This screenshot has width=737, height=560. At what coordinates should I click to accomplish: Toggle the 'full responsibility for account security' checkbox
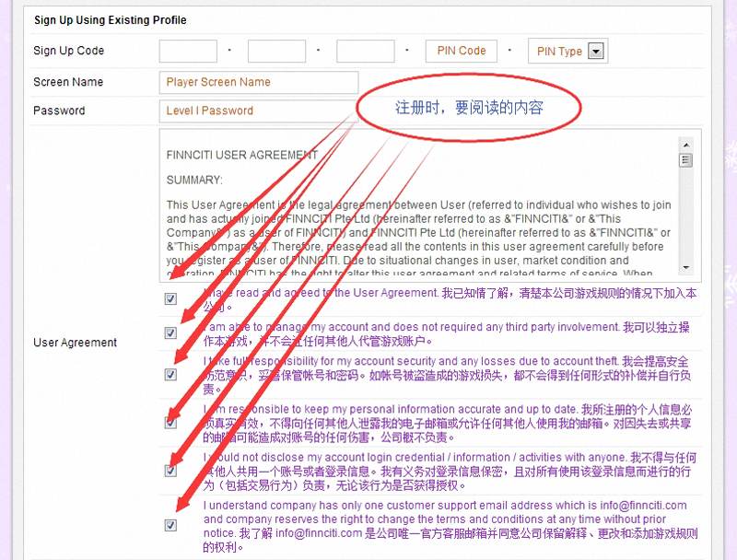[x=170, y=375]
